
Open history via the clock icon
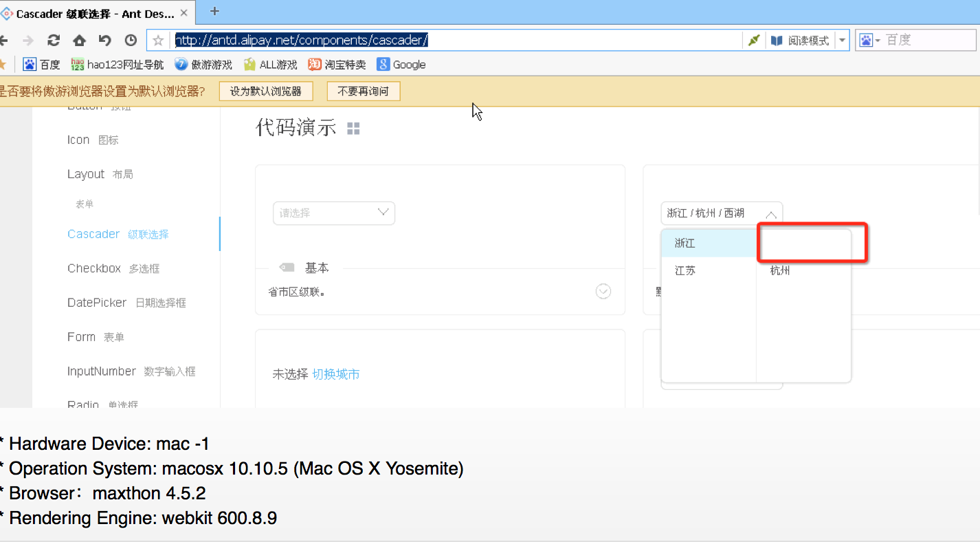(131, 40)
